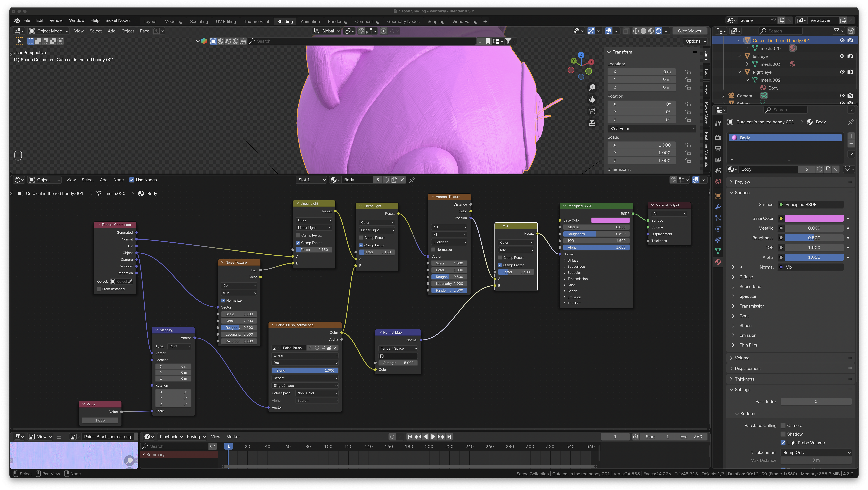The image size is (868, 490).
Task: Click the zoom magnifier icon in 3D viewport
Action: pos(592,88)
